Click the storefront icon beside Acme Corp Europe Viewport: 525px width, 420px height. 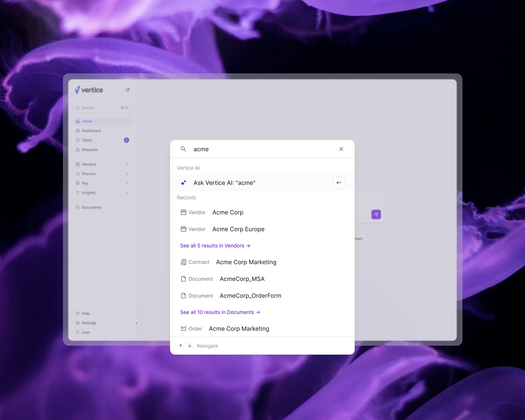(x=183, y=229)
